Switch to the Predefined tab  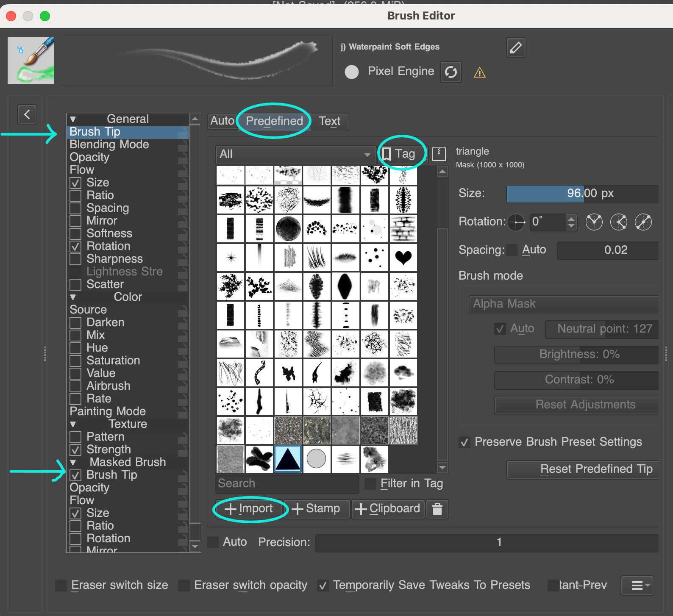coord(274,121)
